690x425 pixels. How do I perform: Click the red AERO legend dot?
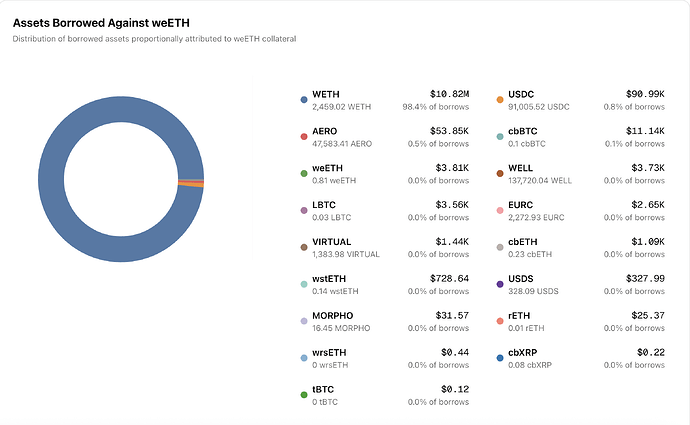[303, 137]
